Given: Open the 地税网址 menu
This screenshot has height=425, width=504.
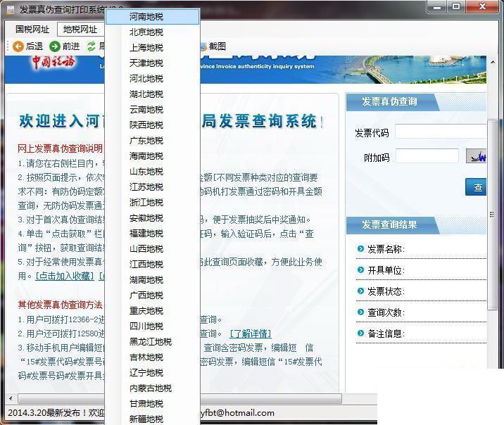Looking at the screenshot, I should click(x=80, y=30).
